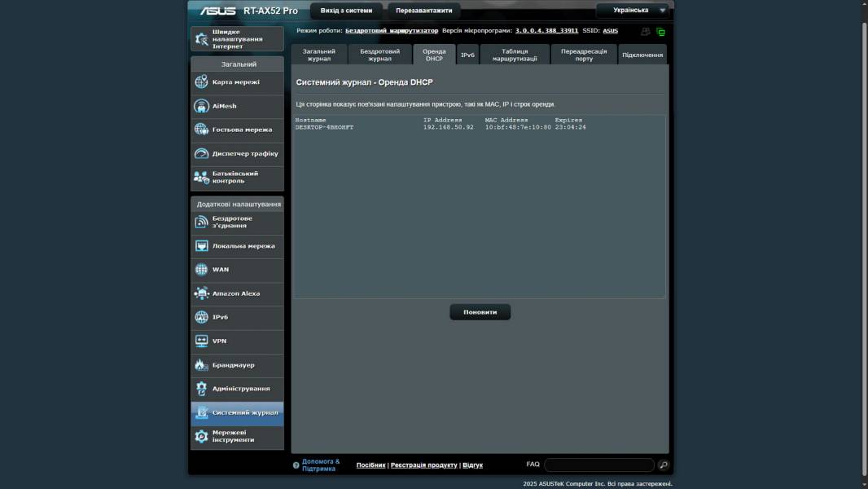Expand the Українська language dropdown

pyautogui.click(x=632, y=11)
